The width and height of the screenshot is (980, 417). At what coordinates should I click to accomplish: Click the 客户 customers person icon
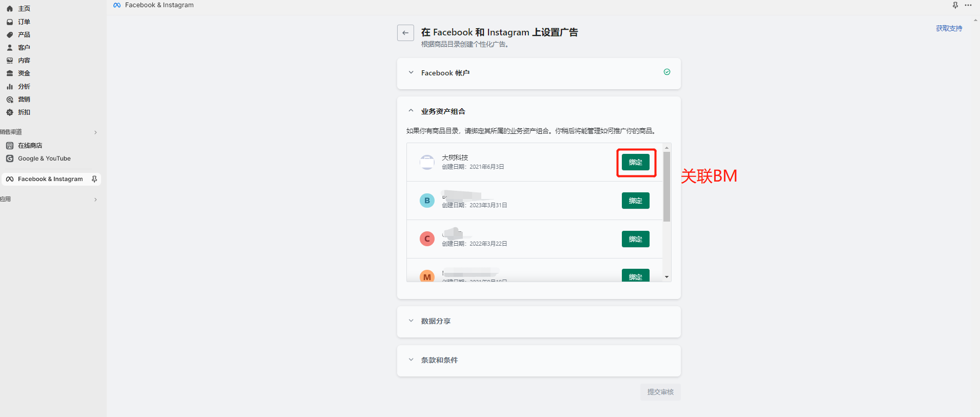pos(10,48)
